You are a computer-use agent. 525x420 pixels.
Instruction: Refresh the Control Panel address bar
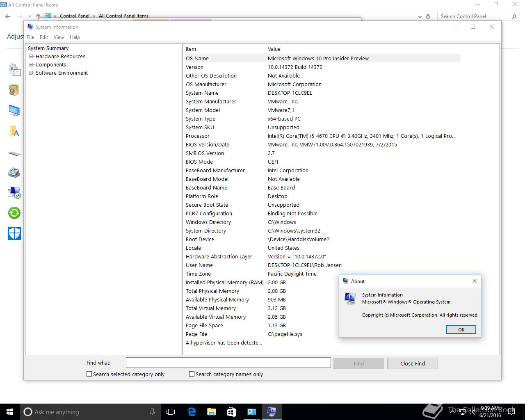[x=428, y=16]
